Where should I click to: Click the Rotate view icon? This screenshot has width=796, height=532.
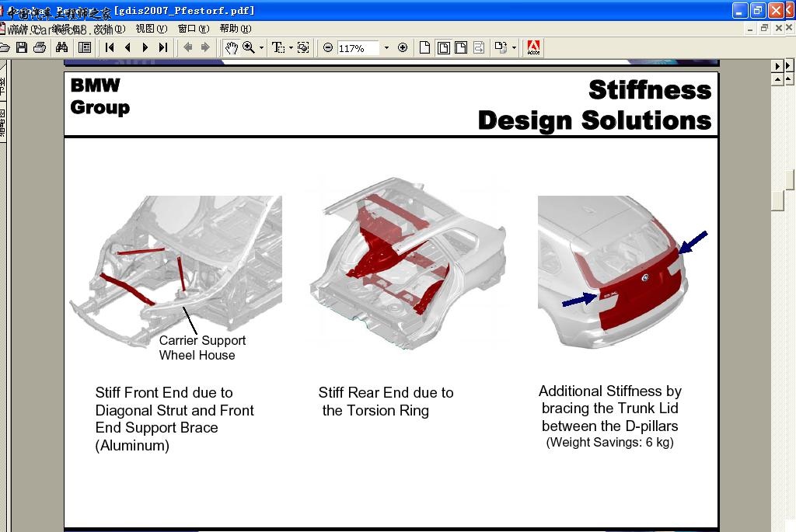501,47
